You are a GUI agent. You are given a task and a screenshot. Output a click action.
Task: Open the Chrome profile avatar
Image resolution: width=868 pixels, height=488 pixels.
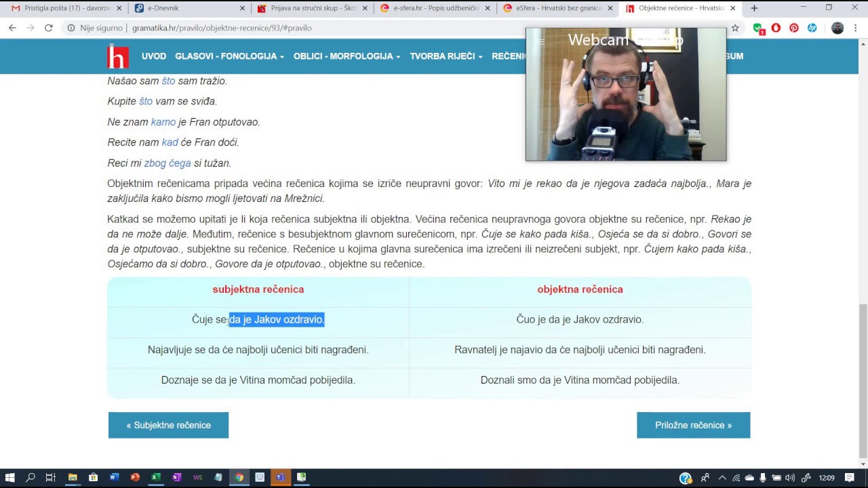[x=837, y=28]
